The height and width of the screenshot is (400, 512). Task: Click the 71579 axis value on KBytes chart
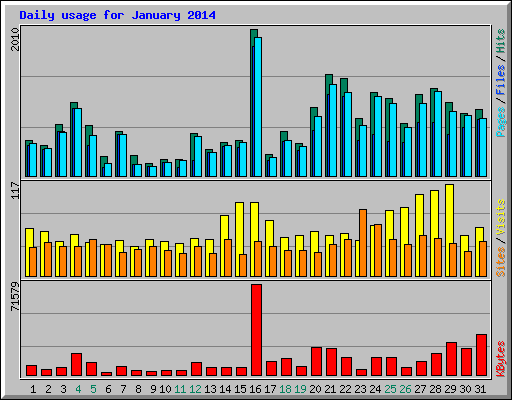click(15, 297)
